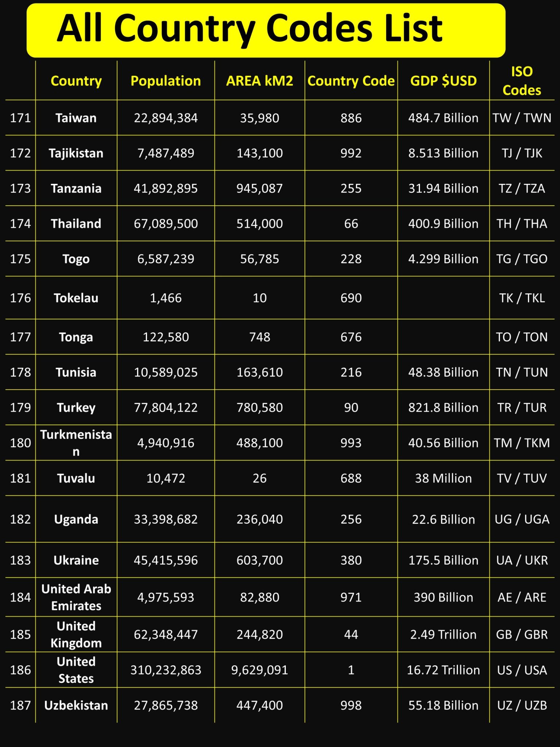
Task: Select the United Arab Emirates name cell
Action: [x=76, y=597]
